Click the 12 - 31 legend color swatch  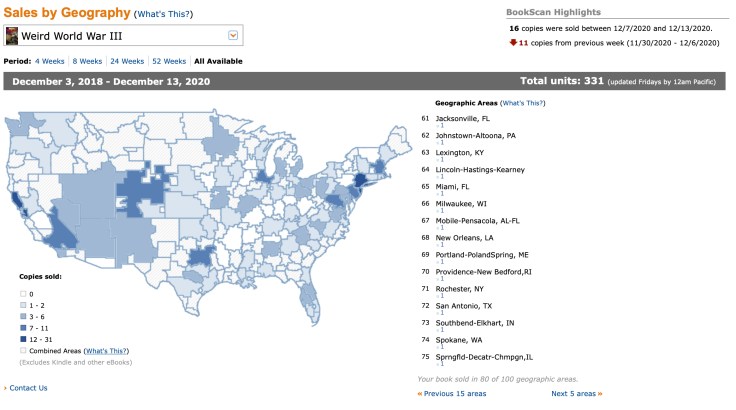tap(23, 339)
